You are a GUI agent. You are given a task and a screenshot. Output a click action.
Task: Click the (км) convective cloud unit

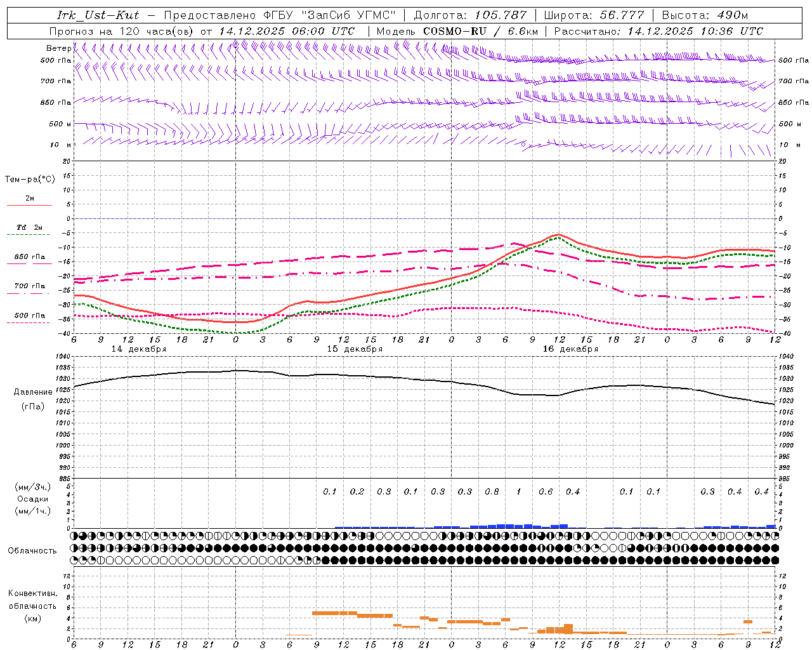pyautogui.click(x=33, y=618)
